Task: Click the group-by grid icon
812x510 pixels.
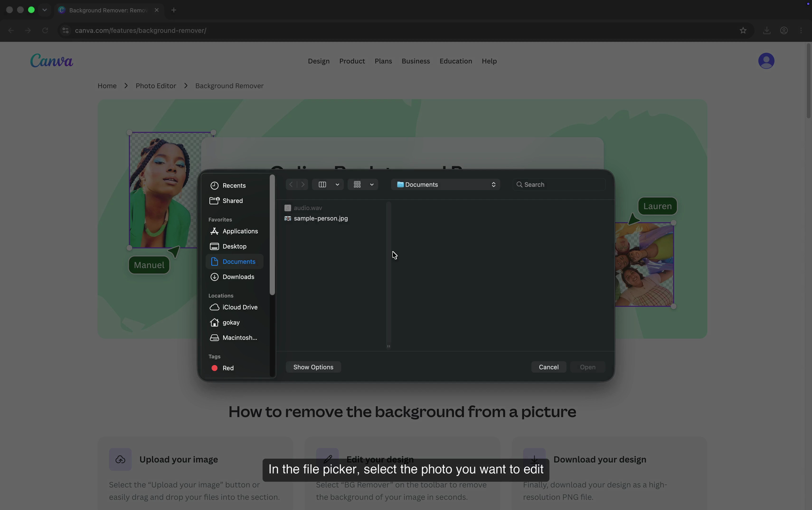Action: (357, 184)
